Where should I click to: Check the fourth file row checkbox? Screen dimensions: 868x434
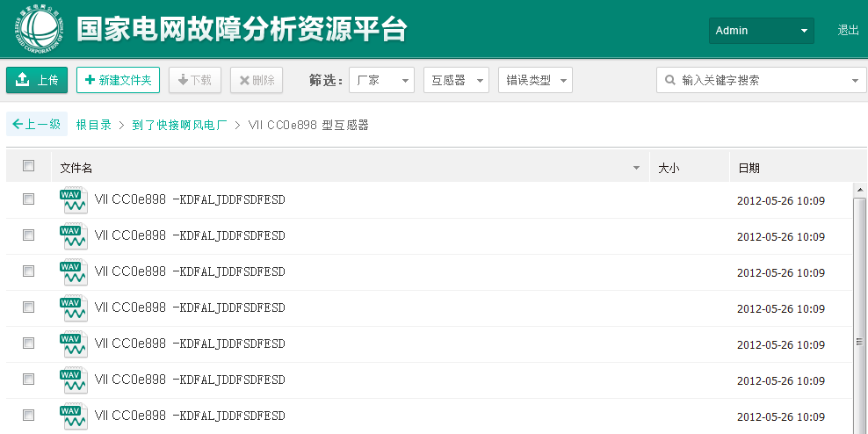coord(28,307)
